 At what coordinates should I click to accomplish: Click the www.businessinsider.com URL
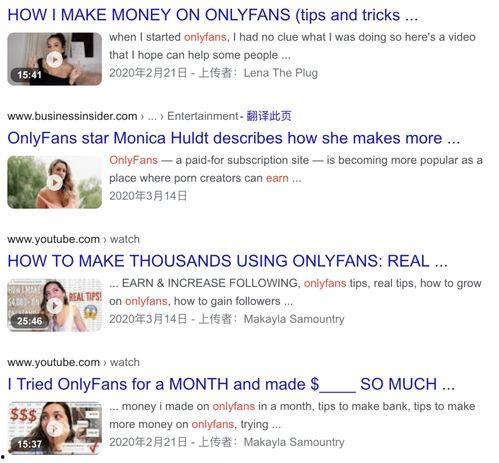(x=72, y=116)
